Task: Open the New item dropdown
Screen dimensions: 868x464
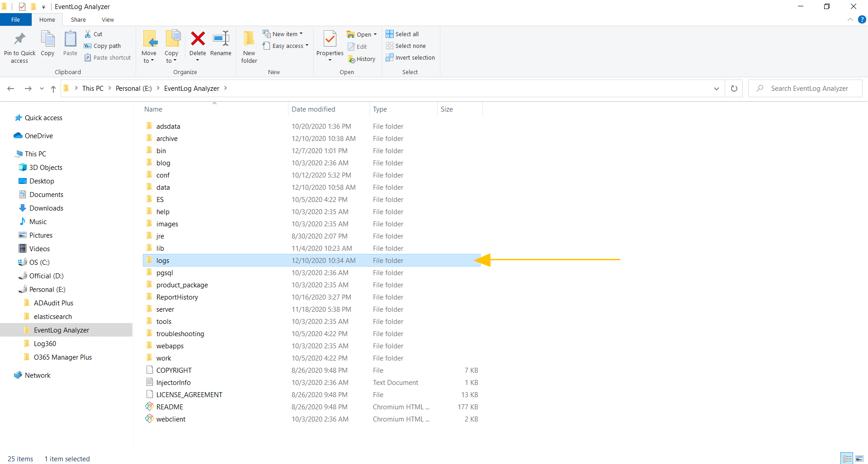Action: pos(283,33)
